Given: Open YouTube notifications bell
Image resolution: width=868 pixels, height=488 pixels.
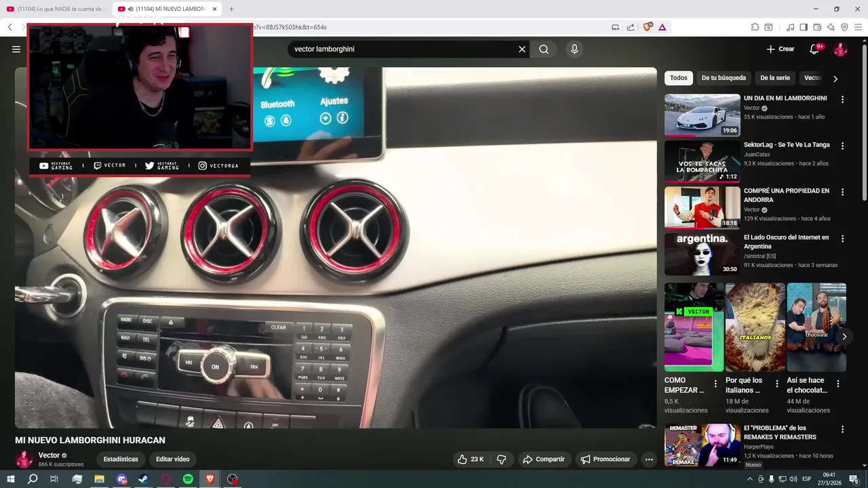Looking at the screenshot, I should [x=815, y=49].
